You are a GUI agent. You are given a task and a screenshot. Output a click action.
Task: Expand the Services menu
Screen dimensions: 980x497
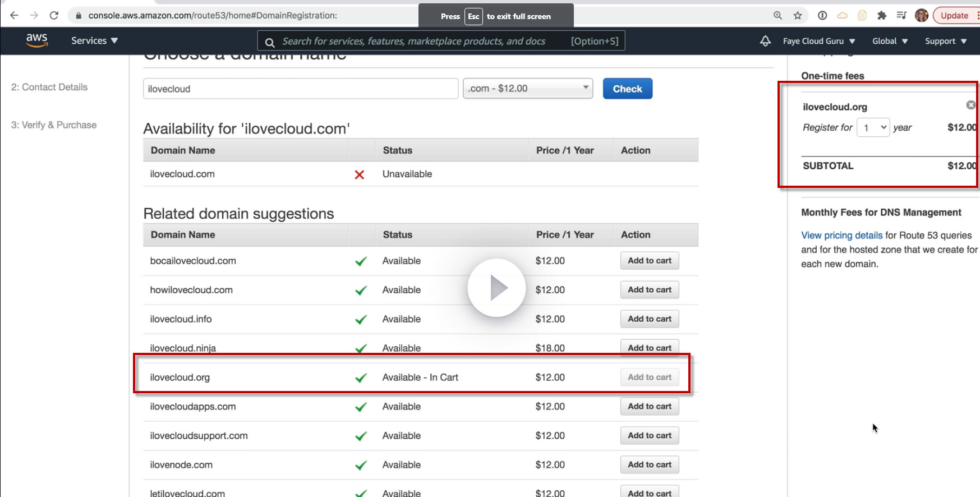[x=94, y=41]
